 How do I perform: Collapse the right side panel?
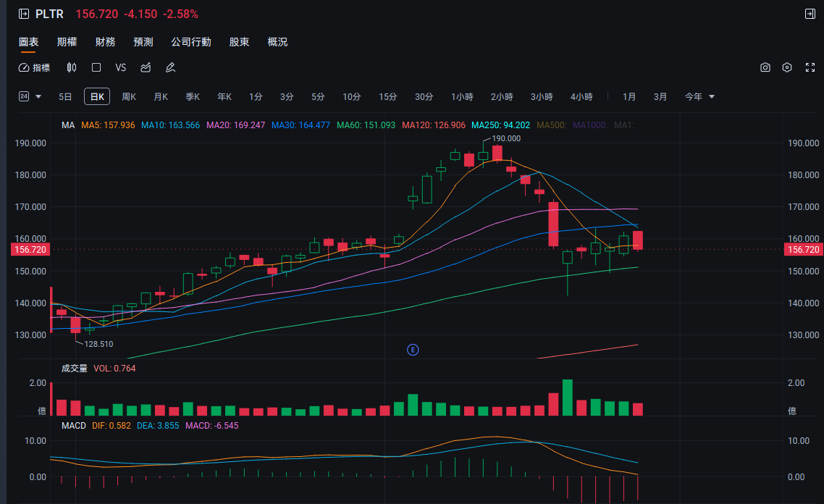click(x=810, y=14)
